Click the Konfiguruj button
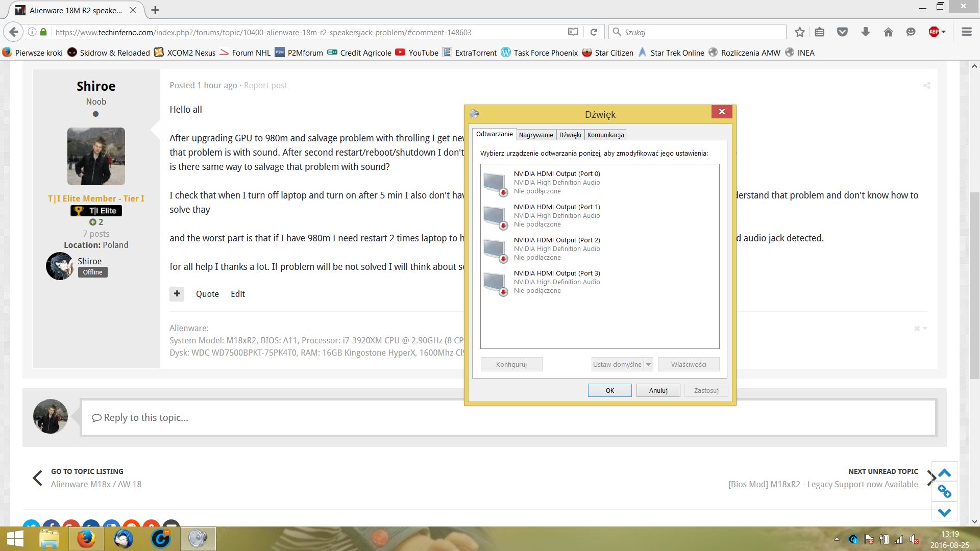 tap(511, 364)
